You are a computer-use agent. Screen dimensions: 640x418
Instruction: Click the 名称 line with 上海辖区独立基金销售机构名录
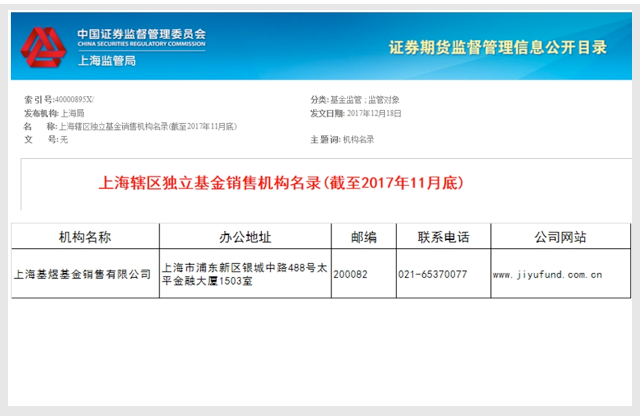[x=130, y=127]
